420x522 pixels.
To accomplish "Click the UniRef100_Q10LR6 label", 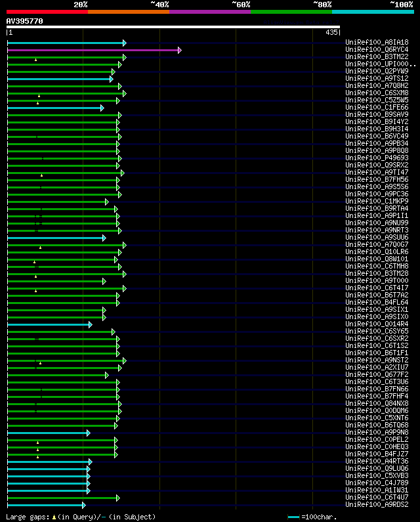I will point(377,251).
